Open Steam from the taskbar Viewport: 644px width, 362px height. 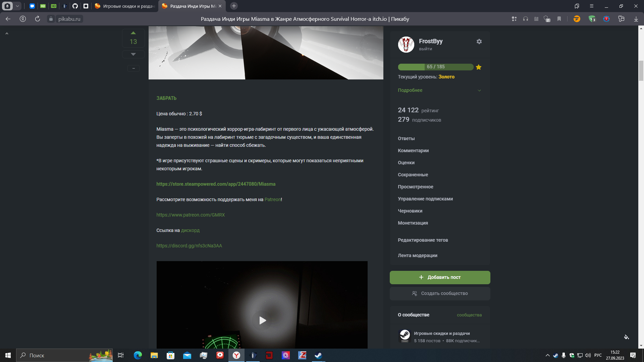click(318, 355)
